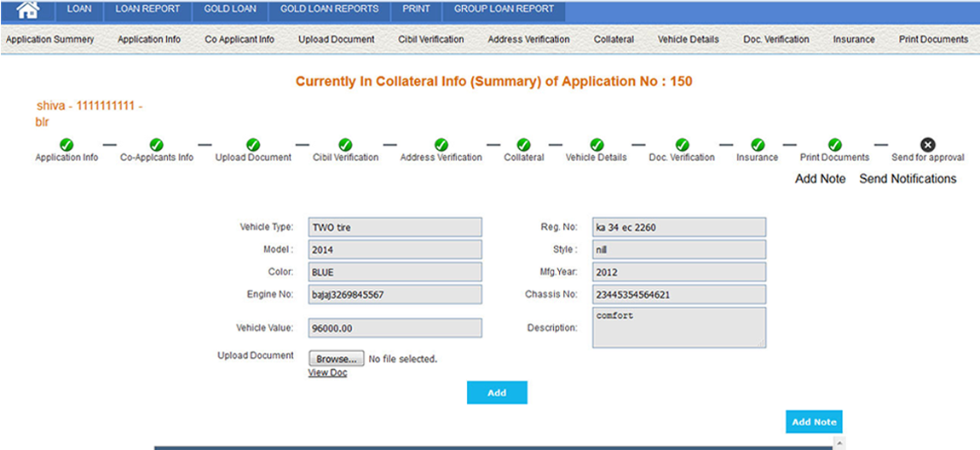
Task: Switch to Doc. Verification tab
Action: pos(776,39)
